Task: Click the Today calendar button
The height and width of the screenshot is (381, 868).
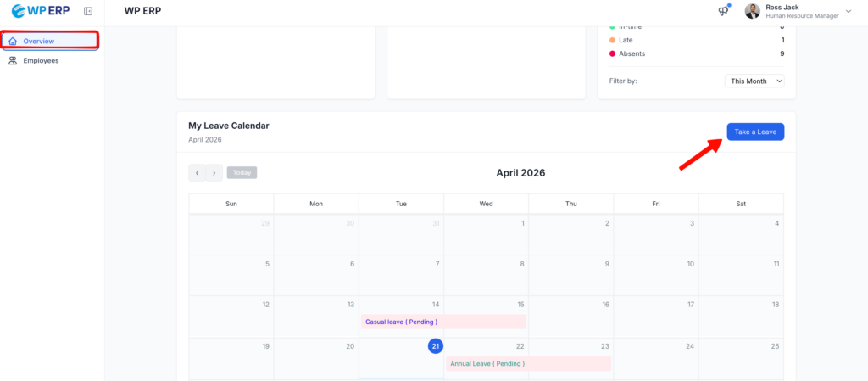Action: click(242, 172)
